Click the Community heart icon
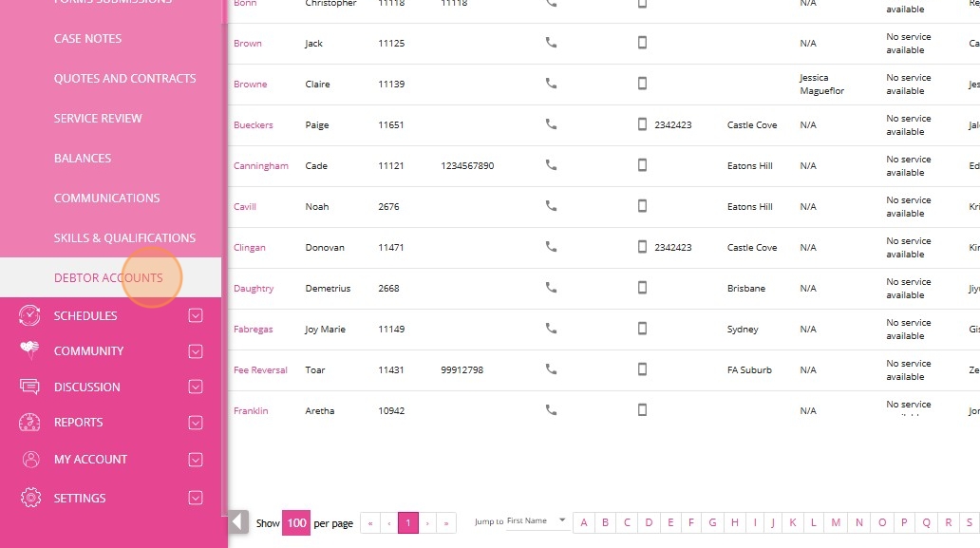The height and width of the screenshot is (548, 980). click(x=29, y=350)
